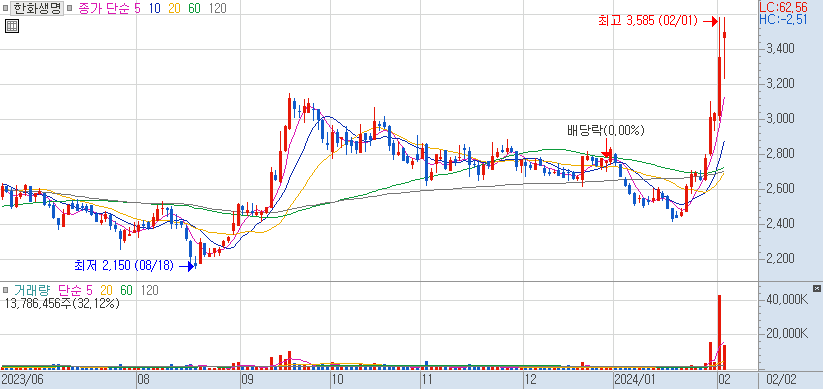Select the magenta 5-day price average label
Viewport: 823px width, 389px height.
pyautogui.click(x=138, y=8)
